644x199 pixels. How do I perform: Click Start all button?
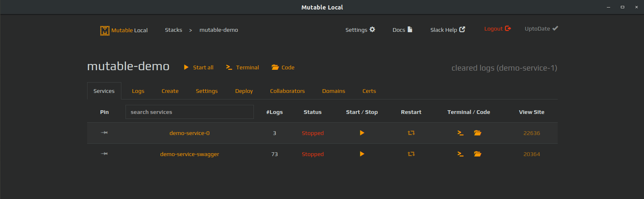pos(199,67)
